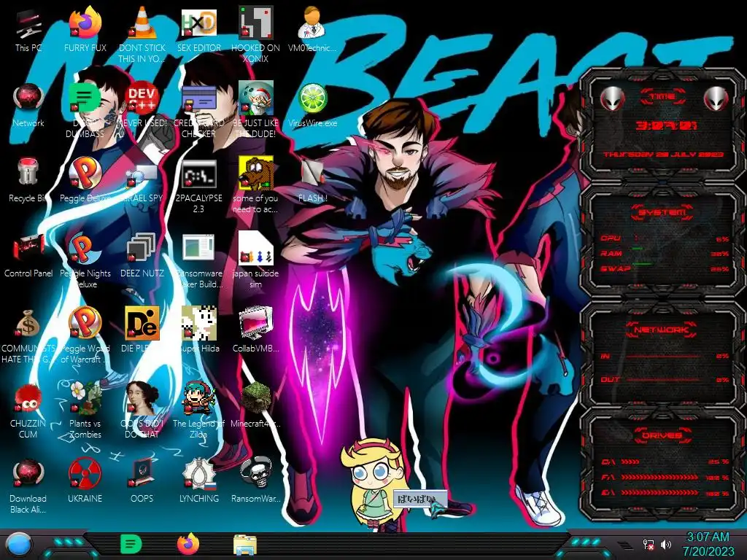Image resolution: width=747 pixels, height=560 pixels.
Task: Open File Explorer from the taskbar
Action: point(245,545)
